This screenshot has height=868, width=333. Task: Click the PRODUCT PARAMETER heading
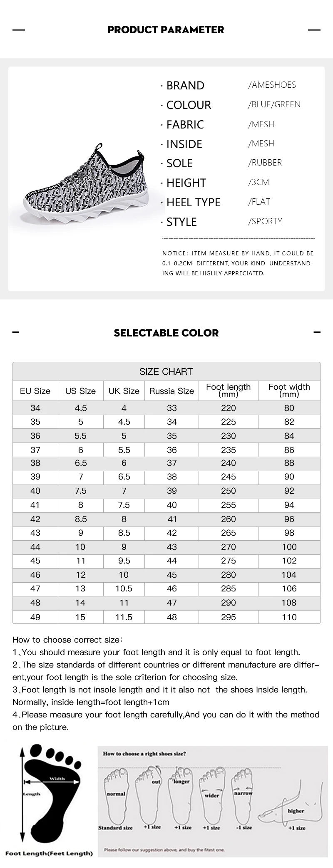(x=166, y=30)
